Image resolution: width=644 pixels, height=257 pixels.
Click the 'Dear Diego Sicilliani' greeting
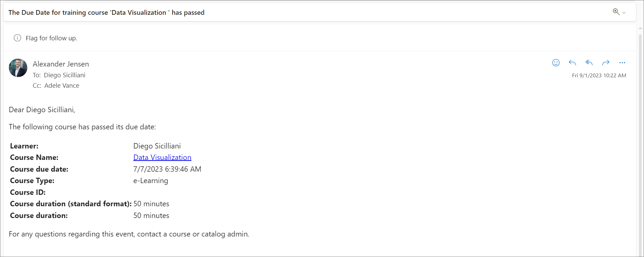coord(42,110)
